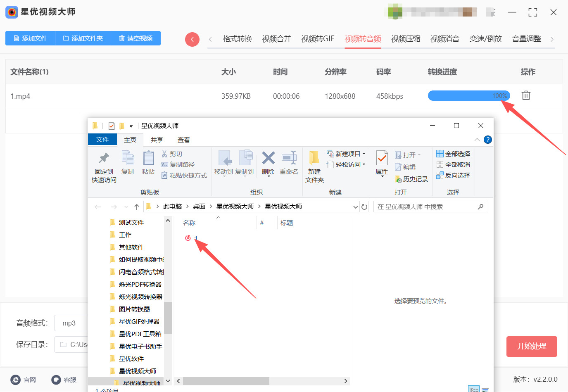Delete 1.mp4 using the trash icon
Image resolution: width=568 pixels, height=392 pixels.
coord(525,95)
